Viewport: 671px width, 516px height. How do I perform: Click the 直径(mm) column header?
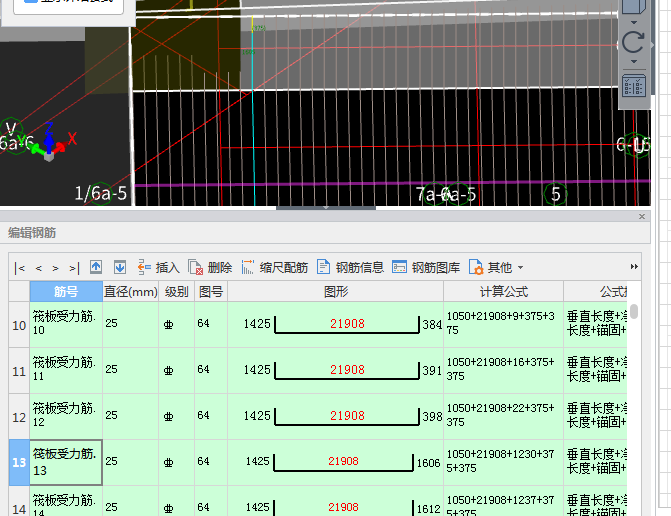point(131,291)
